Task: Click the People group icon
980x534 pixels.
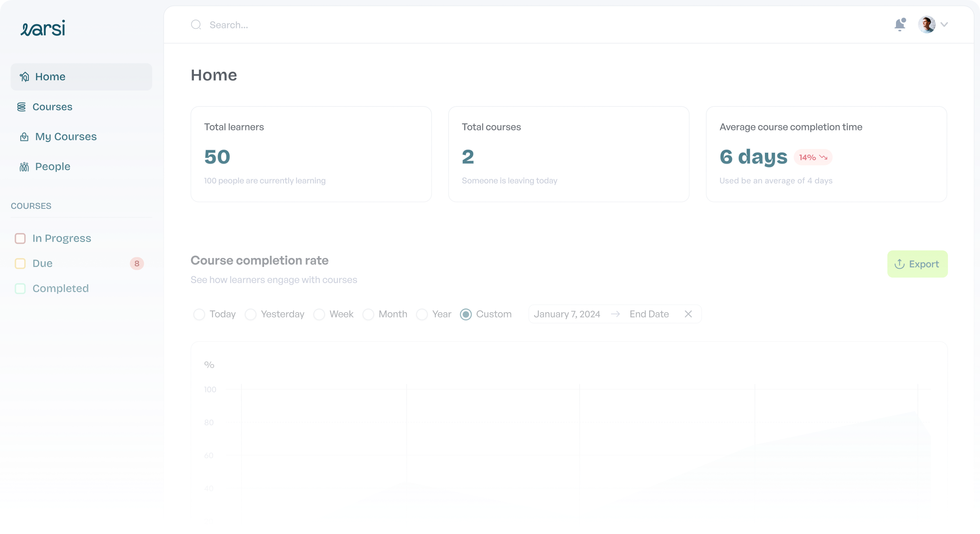Action: [24, 167]
